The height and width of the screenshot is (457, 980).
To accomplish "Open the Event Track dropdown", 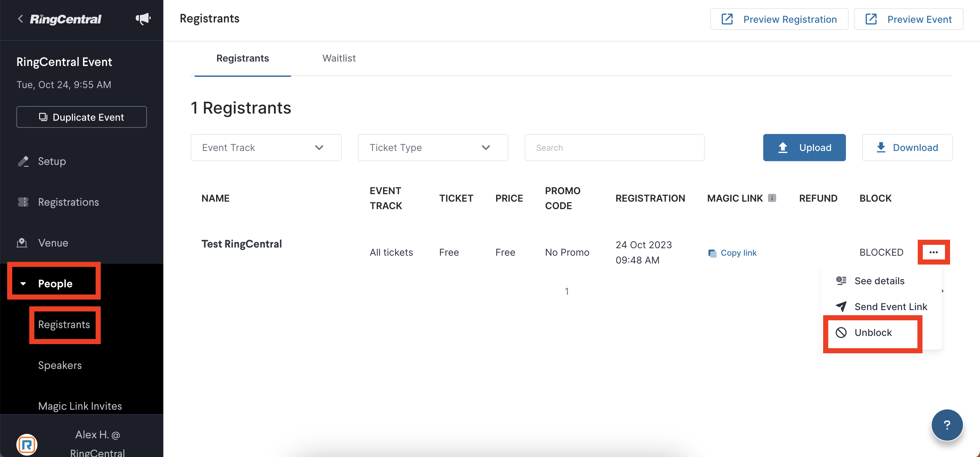I will (x=266, y=148).
